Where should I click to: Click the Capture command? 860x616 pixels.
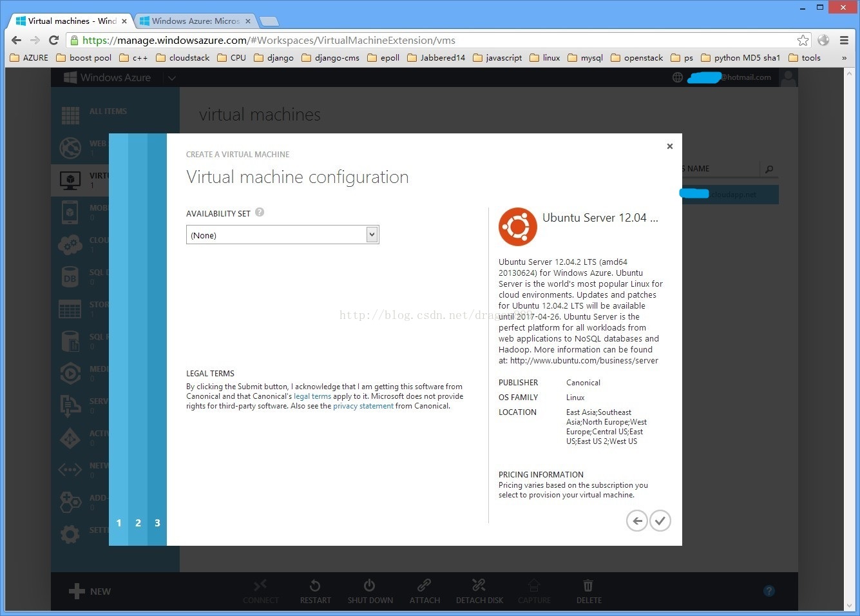534,592
